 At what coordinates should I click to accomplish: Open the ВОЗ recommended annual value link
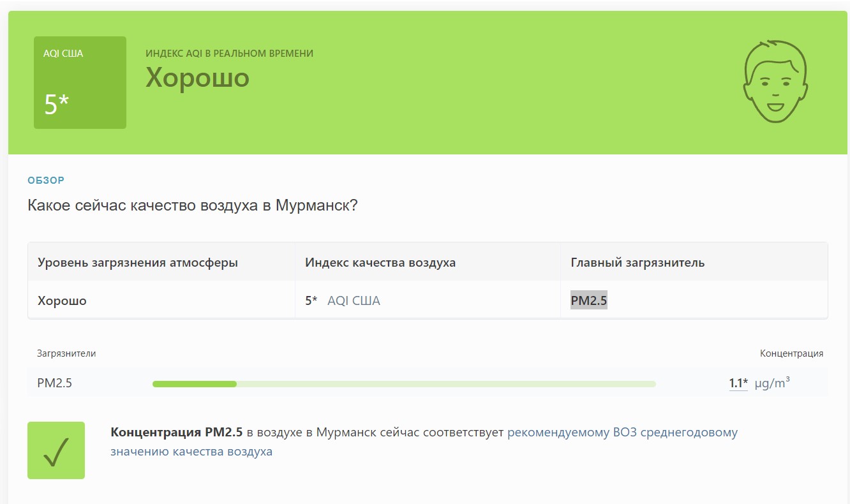coord(424,441)
